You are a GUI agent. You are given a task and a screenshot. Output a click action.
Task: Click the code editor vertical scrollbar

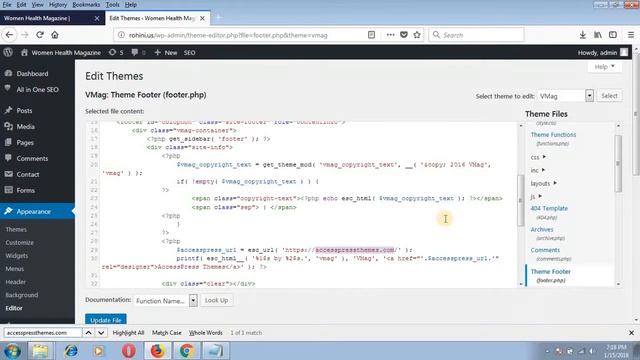(520, 200)
